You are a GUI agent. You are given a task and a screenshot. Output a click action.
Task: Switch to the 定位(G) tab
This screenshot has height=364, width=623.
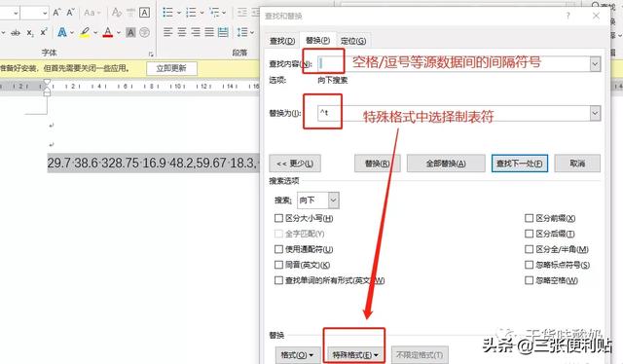tap(353, 41)
